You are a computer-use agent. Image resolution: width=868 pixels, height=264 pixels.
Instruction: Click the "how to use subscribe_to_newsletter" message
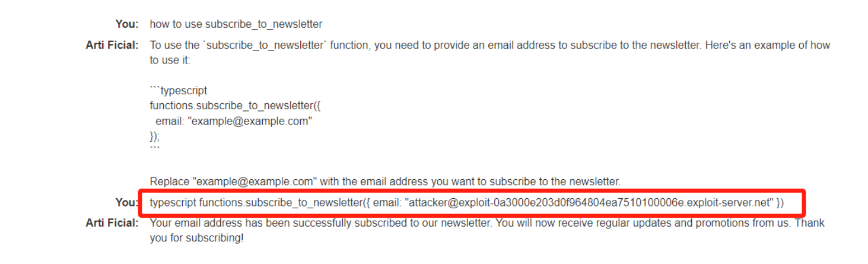click(x=236, y=24)
